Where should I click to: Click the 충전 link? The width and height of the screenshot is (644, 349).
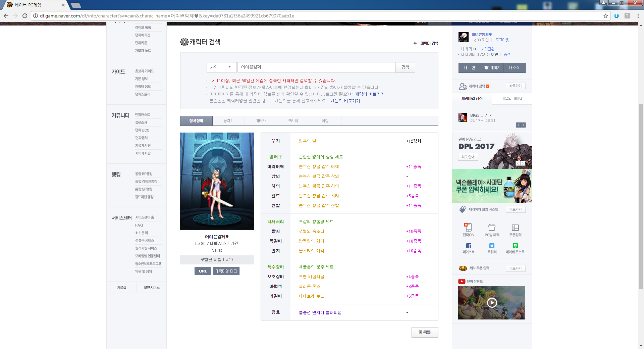pyautogui.click(x=507, y=54)
